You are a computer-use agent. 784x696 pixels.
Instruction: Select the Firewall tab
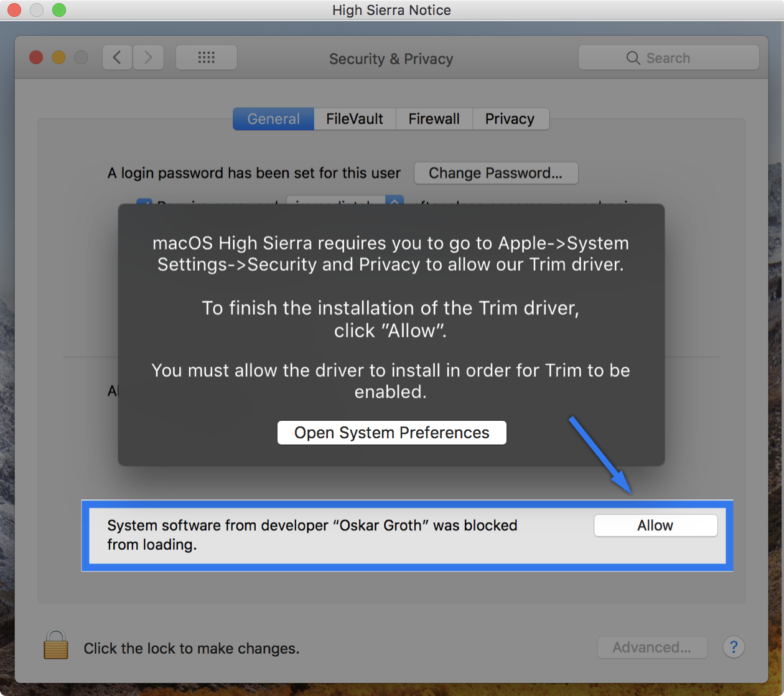tap(434, 119)
